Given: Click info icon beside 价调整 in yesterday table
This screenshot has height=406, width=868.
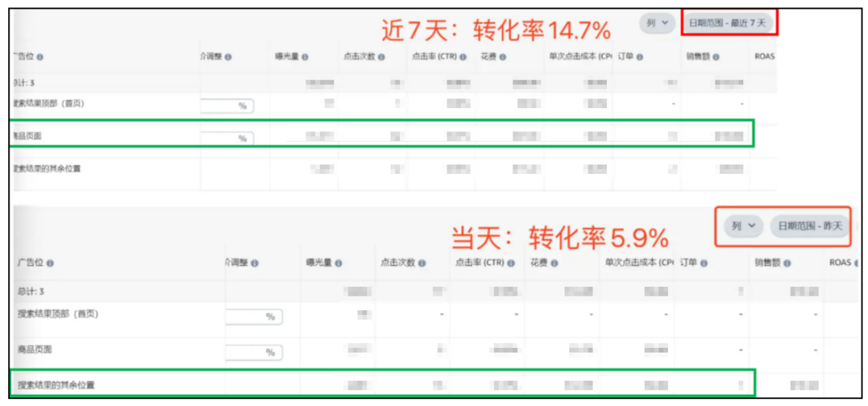Looking at the screenshot, I should (x=255, y=263).
